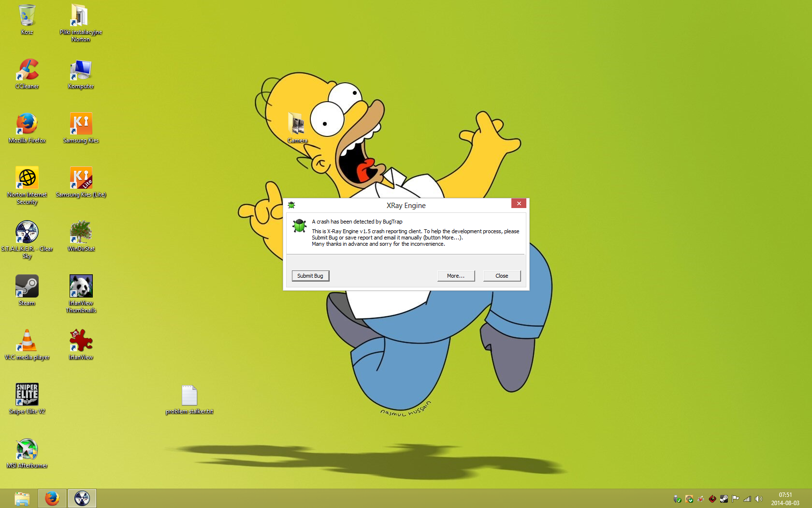812x508 pixels.
Task: Select the Norton Internet Security shortcut
Action: pyautogui.click(x=27, y=185)
